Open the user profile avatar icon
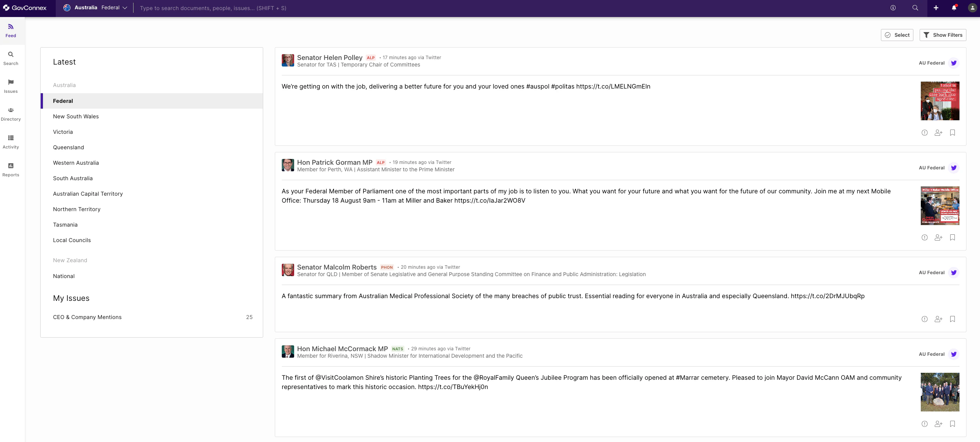The height and width of the screenshot is (442, 980). [x=972, y=8]
